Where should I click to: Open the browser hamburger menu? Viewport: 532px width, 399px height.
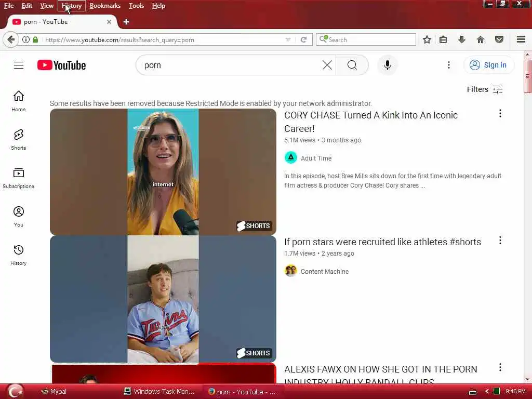pos(521,39)
